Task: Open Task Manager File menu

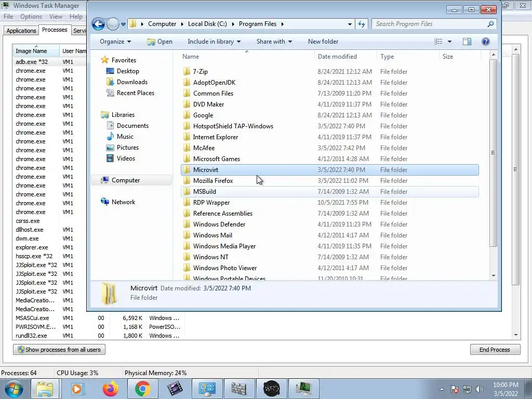Action: (x=8, y=17)
